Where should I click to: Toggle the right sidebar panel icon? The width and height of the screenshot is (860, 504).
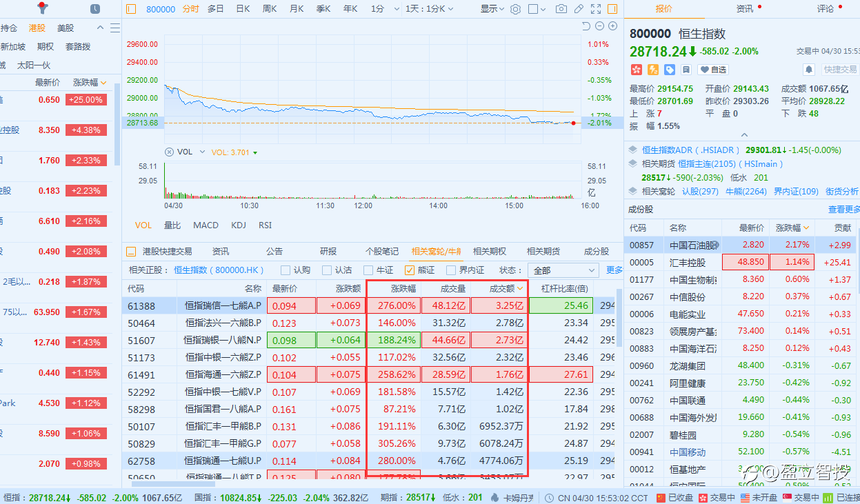pos(612,9)
